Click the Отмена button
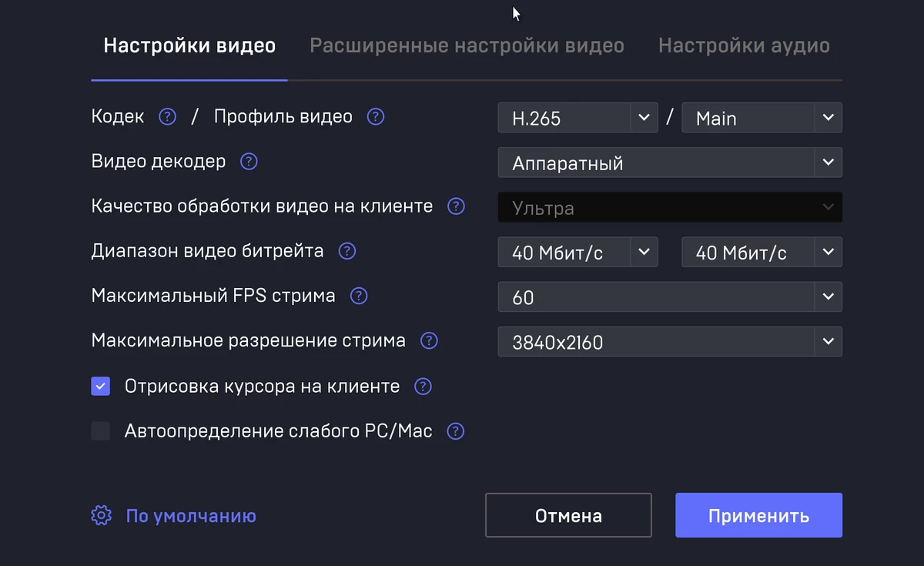 click(568, 515)
